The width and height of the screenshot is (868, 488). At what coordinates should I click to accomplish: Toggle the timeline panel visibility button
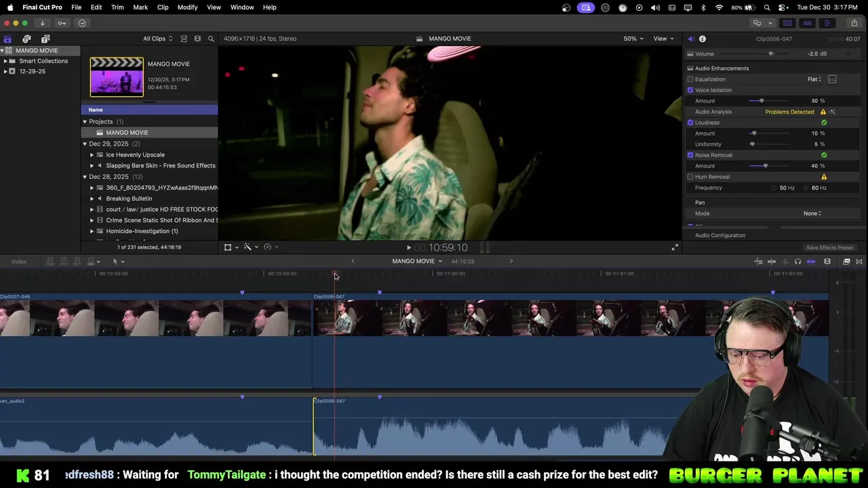pyautogui.click(x=807, y=23)
